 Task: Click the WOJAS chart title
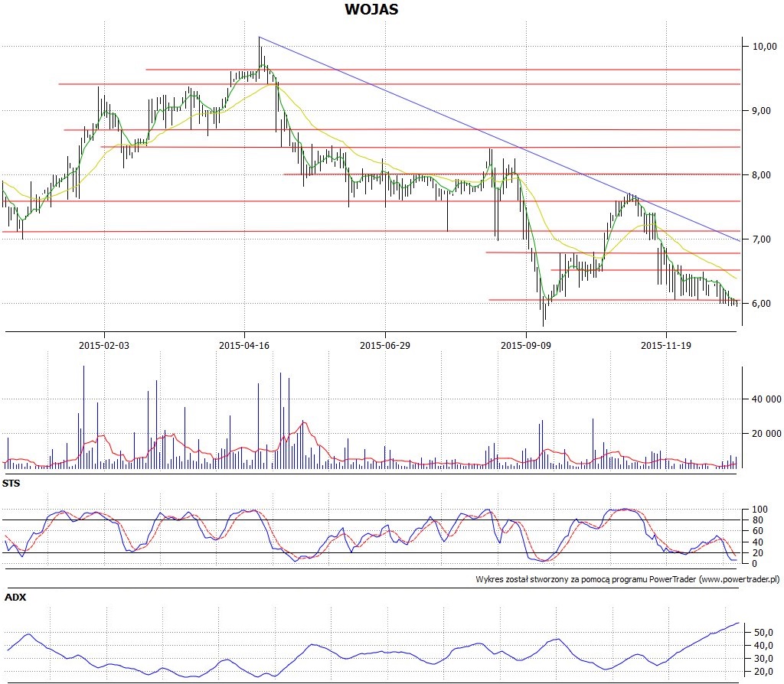point(371,9)
